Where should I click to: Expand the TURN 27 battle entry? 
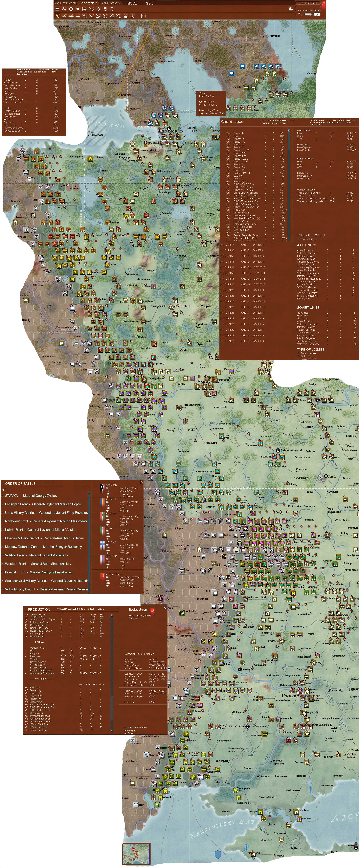click(222, 301)
